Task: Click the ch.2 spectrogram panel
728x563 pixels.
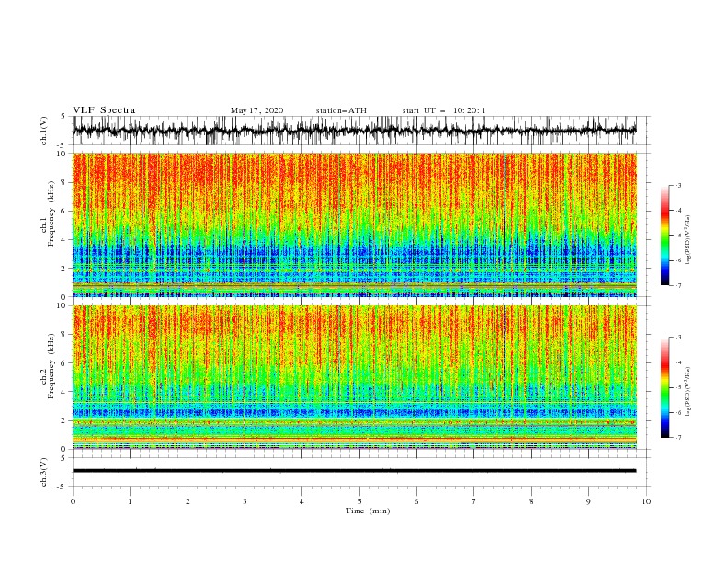Action: (x=355, y=377)
